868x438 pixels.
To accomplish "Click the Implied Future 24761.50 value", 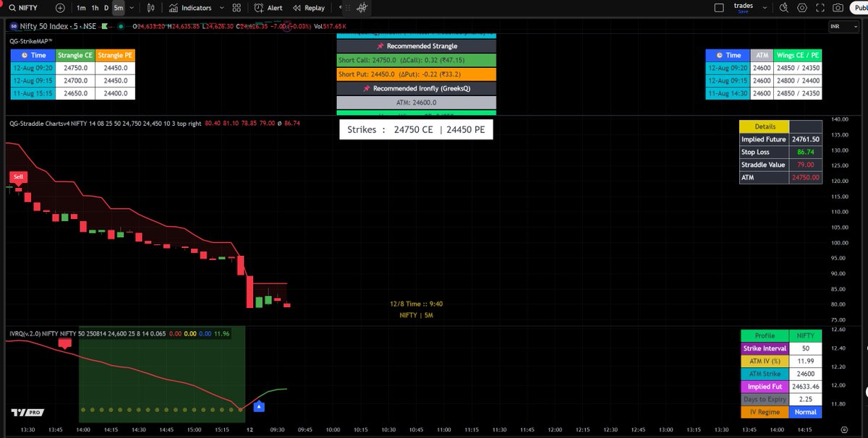I will (x=806, y=139).
